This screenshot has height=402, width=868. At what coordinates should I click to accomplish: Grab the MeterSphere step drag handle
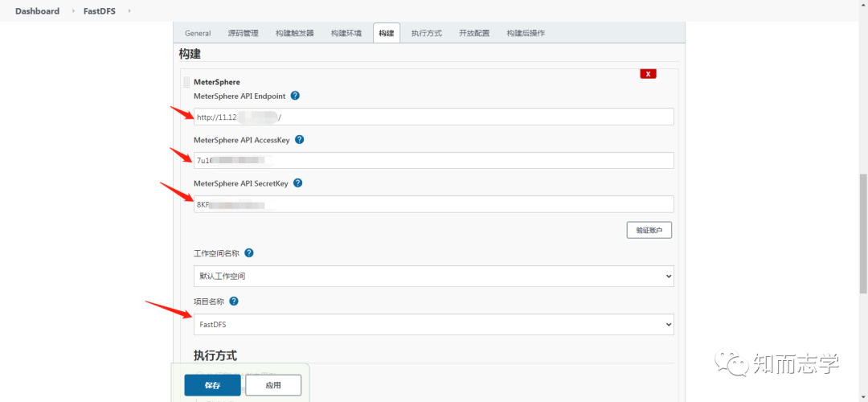coord(186,82)
